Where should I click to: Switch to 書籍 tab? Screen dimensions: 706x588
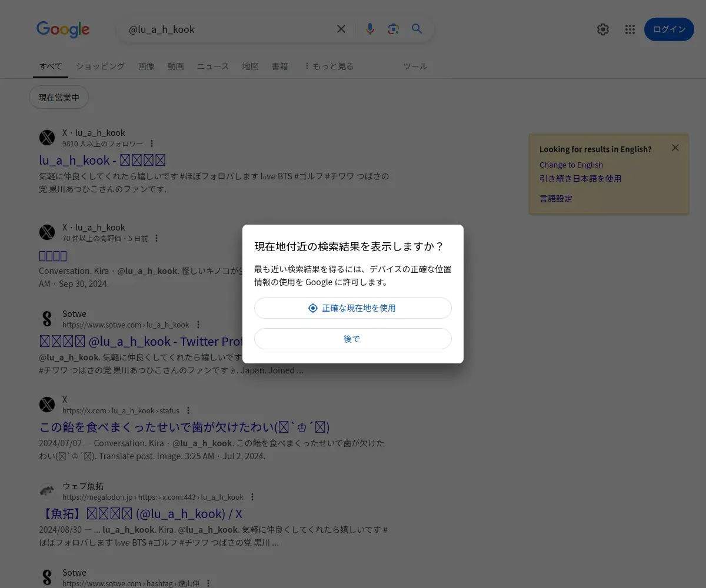click(280, 66)
